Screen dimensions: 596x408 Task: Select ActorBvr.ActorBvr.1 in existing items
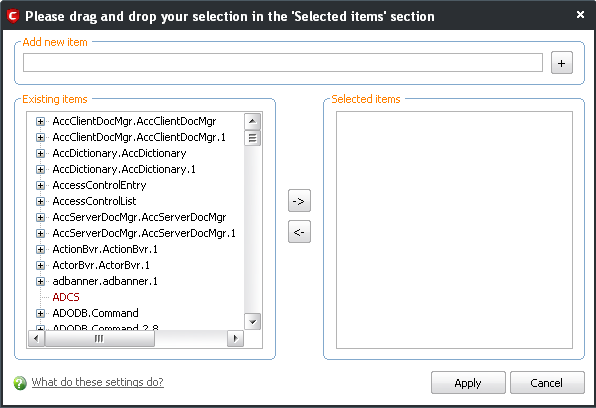(x=101, y=265)
